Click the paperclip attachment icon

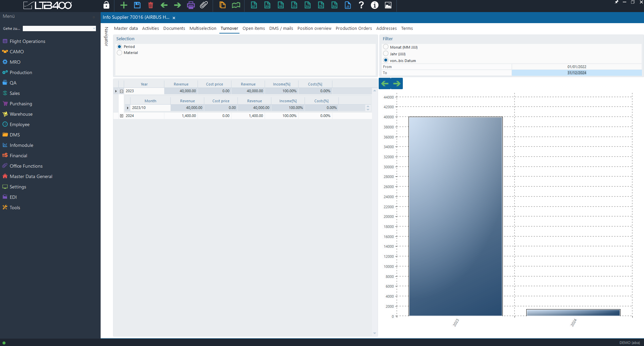[204, 5]
